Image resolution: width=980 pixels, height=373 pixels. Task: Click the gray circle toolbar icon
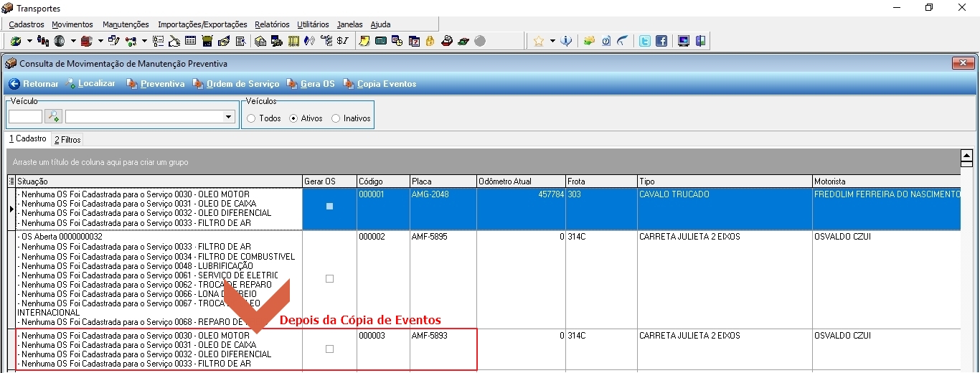[480, 41]
